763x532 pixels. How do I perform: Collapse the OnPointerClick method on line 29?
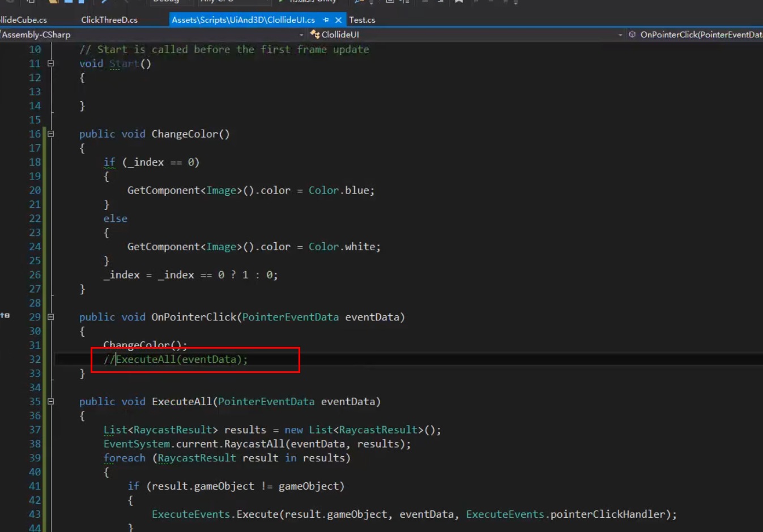50,317
